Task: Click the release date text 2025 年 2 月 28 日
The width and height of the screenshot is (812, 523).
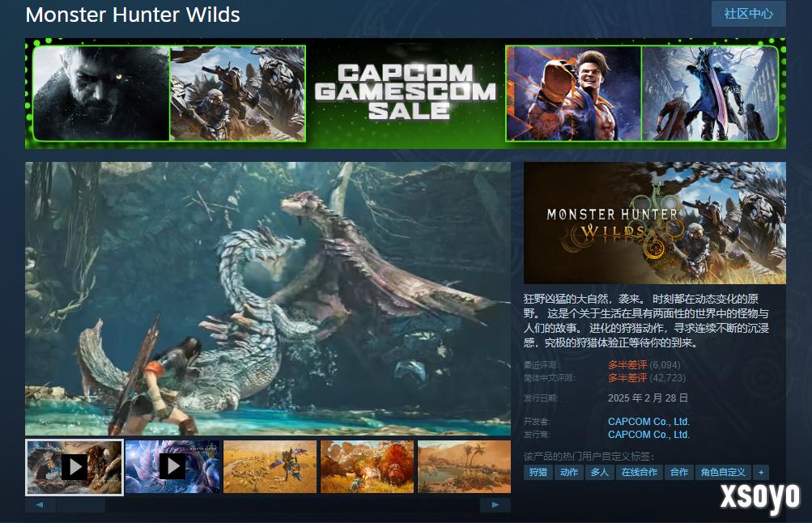Action: [x=648, y=398]
